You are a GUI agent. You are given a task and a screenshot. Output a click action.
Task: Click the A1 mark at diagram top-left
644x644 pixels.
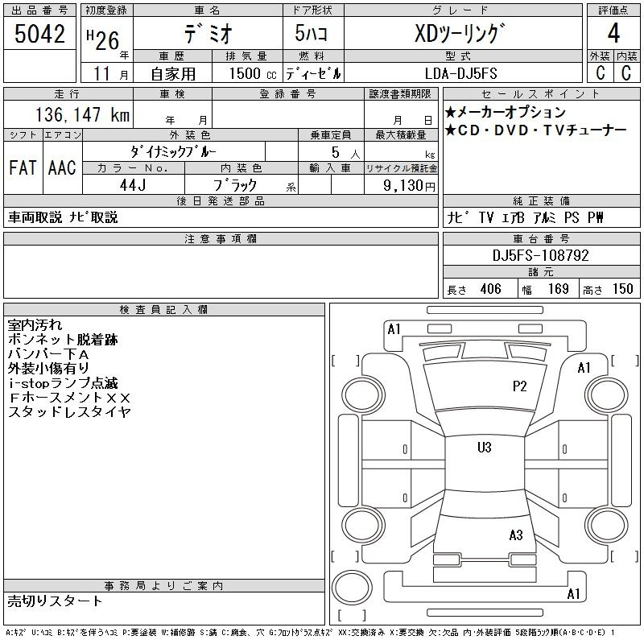(394, 328)
